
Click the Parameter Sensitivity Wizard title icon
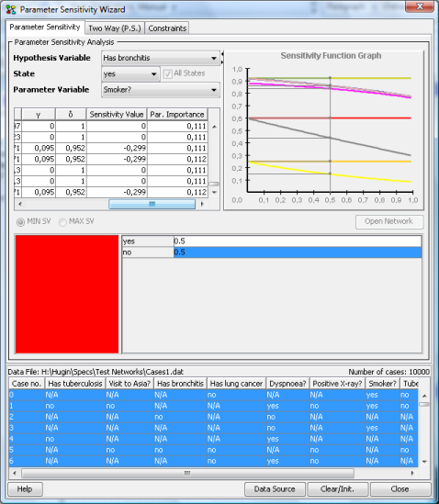click(11, 10)
